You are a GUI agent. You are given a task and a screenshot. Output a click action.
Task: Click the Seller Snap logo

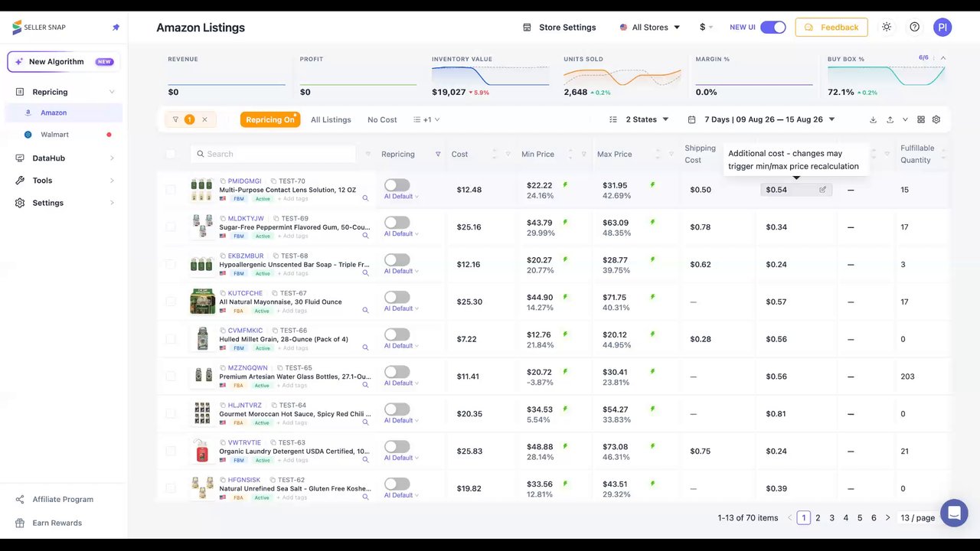(39, 28)
